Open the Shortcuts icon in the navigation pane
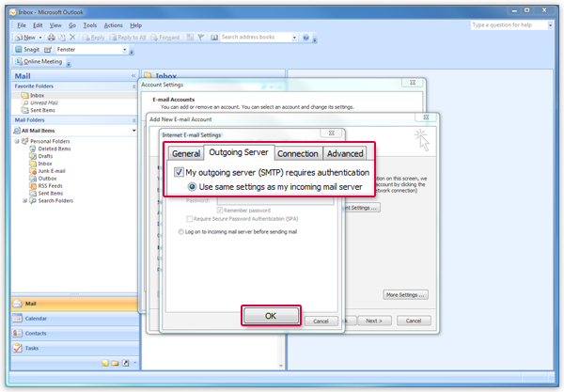Viewport: 564px width, 392px height. coord(126,363)
